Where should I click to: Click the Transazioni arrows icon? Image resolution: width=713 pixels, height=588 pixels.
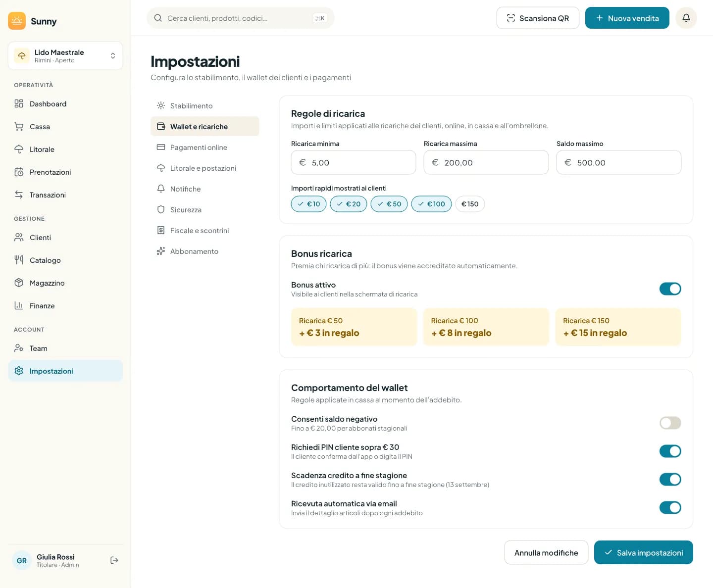pos(19,195)
